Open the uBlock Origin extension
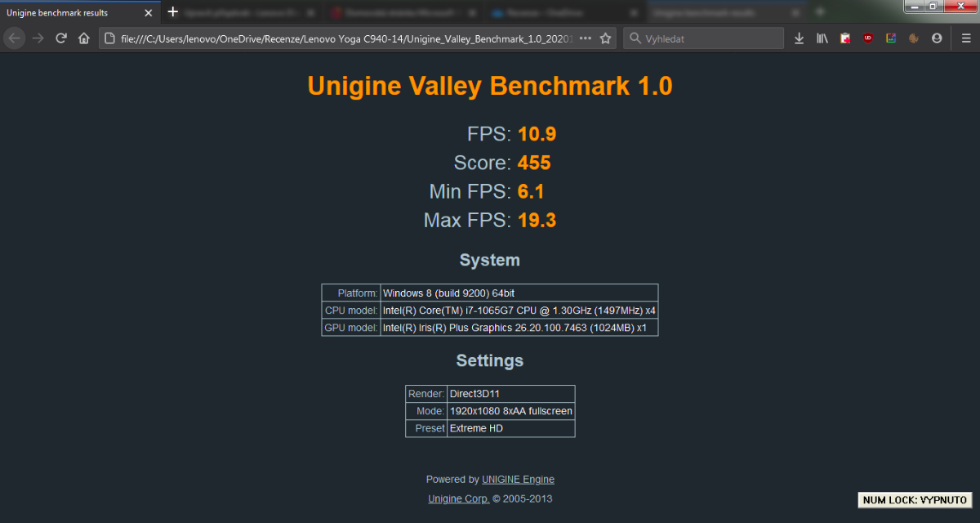This screenshot has width=980, height=523. 868,38
